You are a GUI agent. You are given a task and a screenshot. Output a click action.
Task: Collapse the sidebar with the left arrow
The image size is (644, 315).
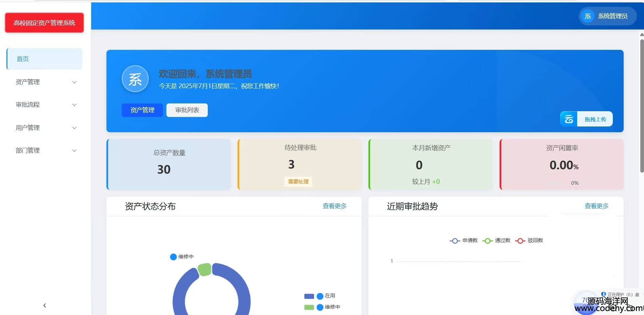pos(44,305)
